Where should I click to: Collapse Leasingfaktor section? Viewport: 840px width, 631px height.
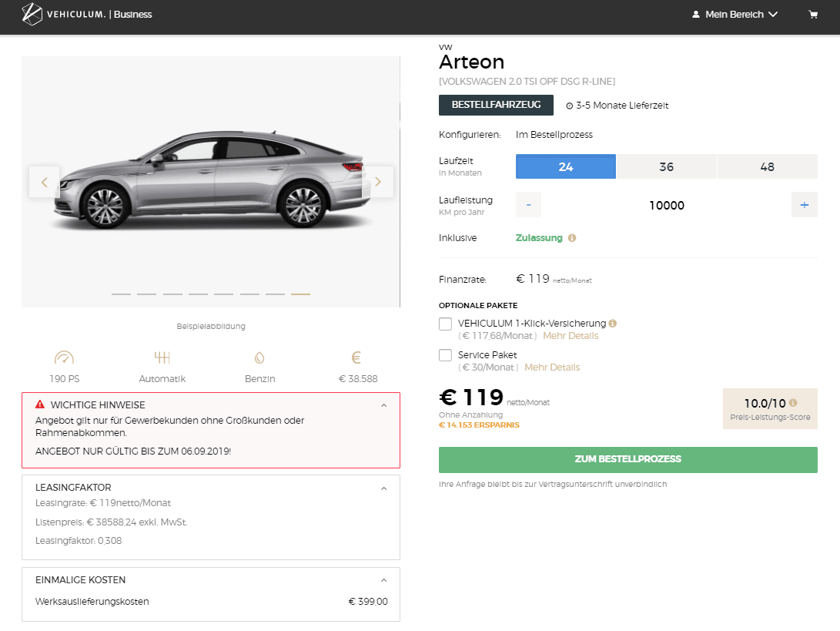coord(383,488)
